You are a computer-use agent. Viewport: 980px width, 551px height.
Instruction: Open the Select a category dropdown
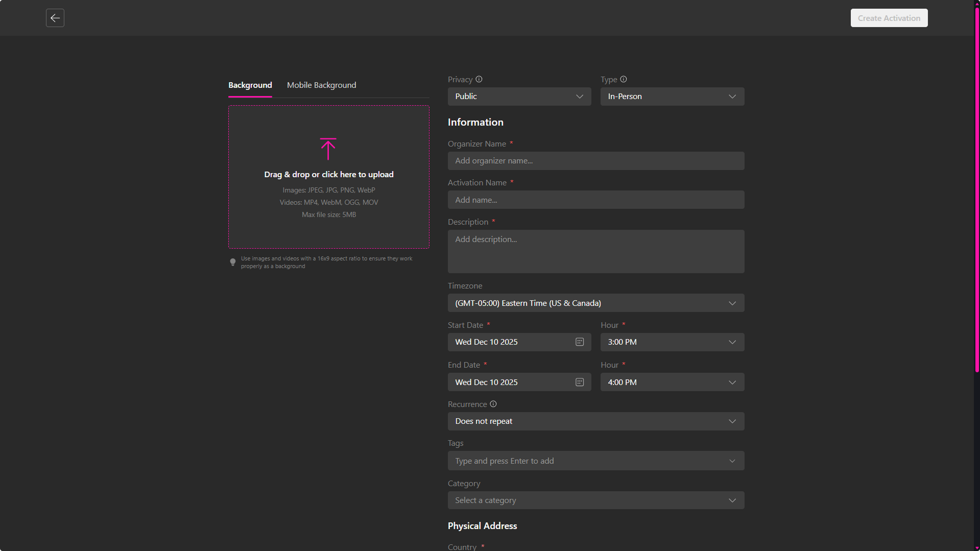click(x=595, y=500)
